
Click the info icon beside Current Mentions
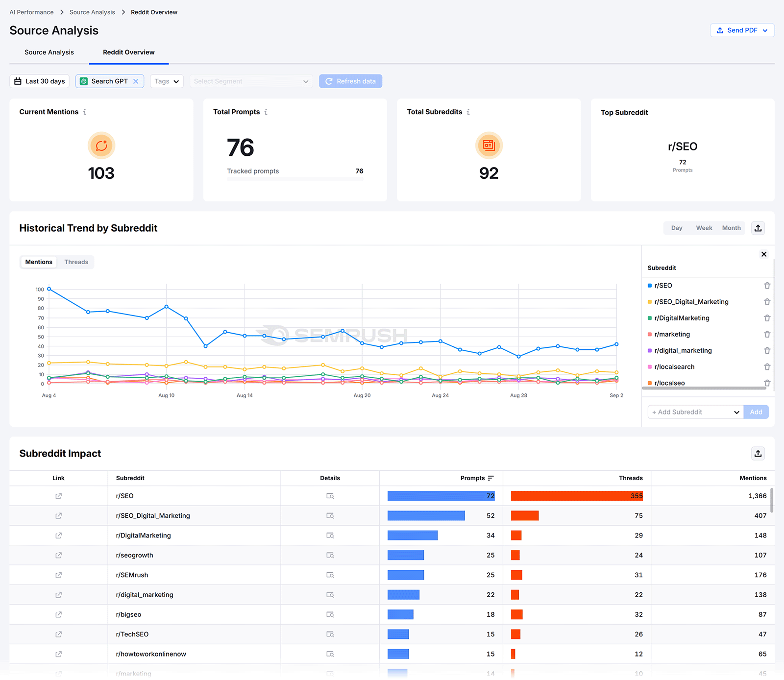pos(85,112)
